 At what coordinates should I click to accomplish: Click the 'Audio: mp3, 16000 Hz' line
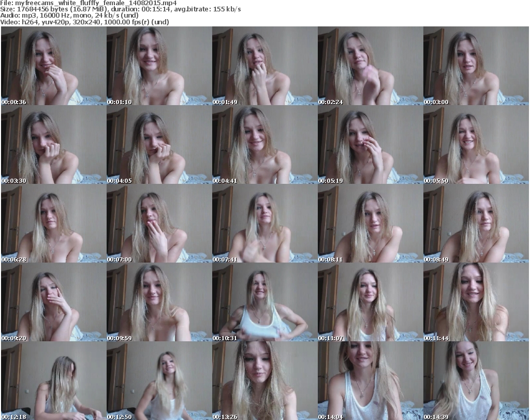(69, 16)
